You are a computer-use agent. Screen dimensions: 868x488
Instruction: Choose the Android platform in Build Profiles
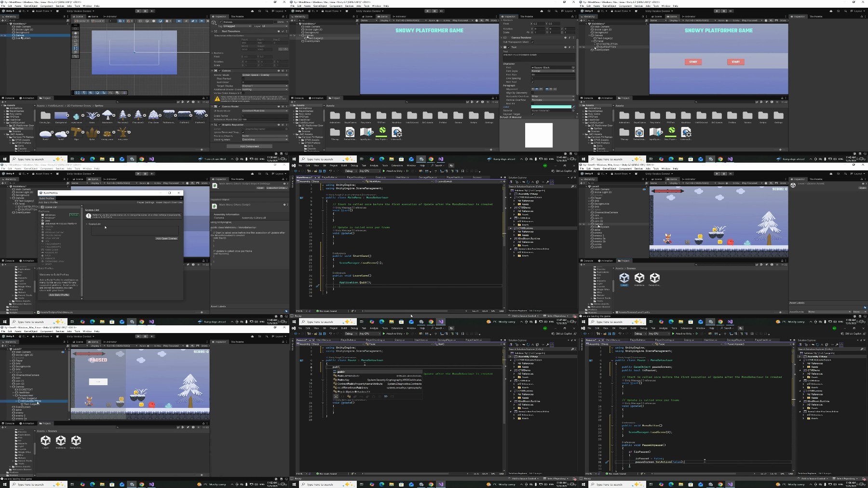50,218
